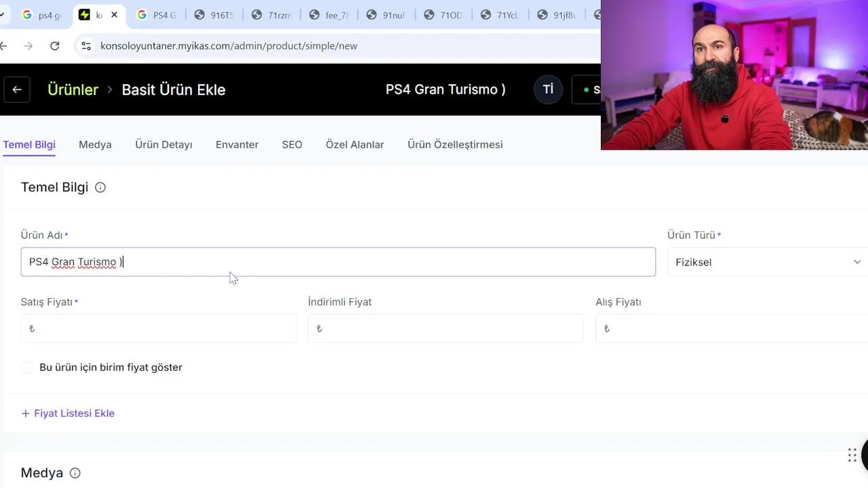This screenshot has width=868, height=488.
Task: Click the 'Basit Ürün Ekle' breadcrumb text
Action: click(174, 89)
